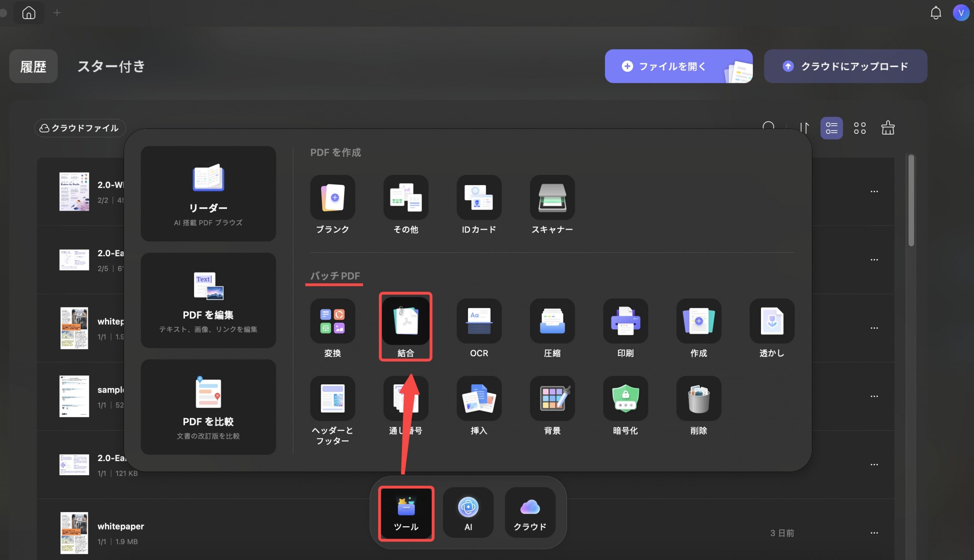Open more options for 2.0-W file row
This screenshot has height=560, width=974.
click(874, 192)
